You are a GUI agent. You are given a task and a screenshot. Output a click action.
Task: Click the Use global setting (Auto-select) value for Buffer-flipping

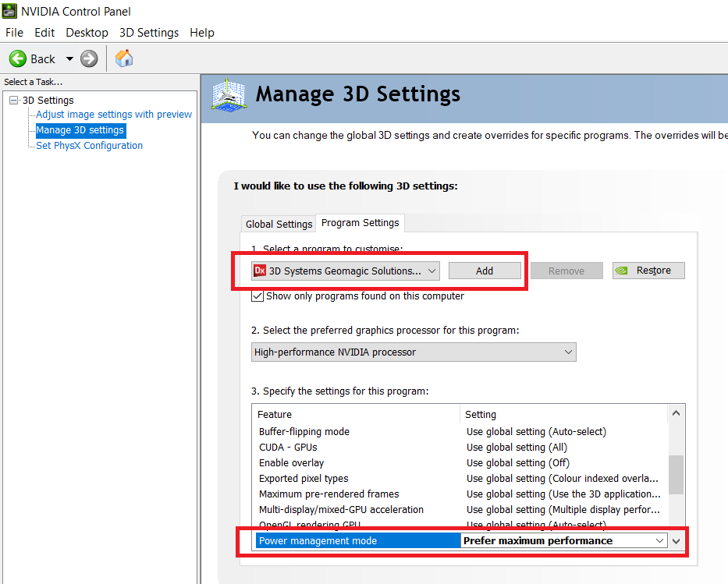[x=536, y=432]
